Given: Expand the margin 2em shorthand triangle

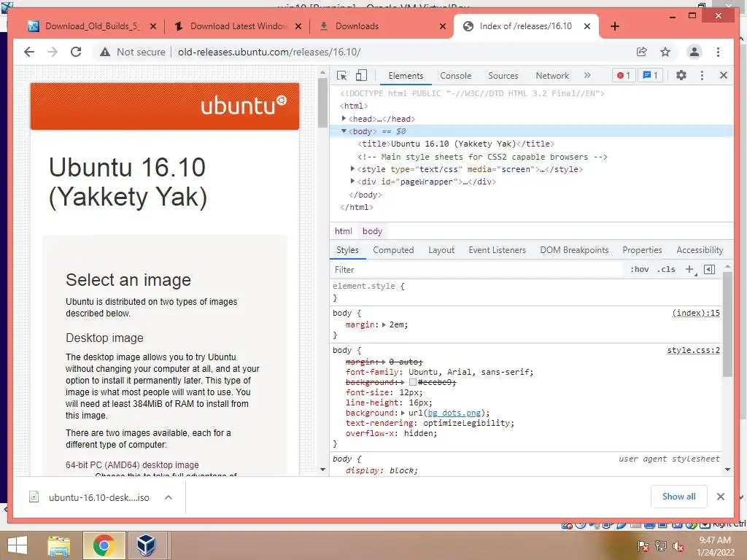Looking at the screenshot, I should tap(384, 324).
